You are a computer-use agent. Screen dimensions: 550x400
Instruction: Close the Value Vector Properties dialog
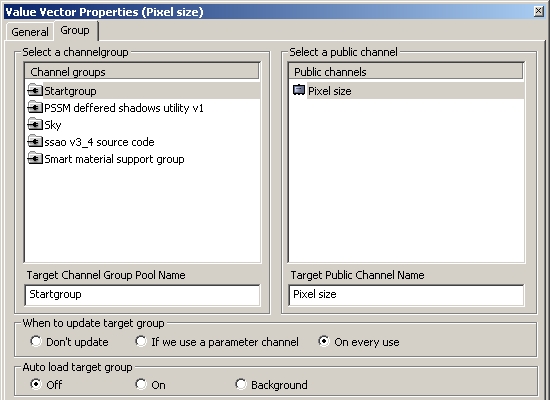click(539, 11)
